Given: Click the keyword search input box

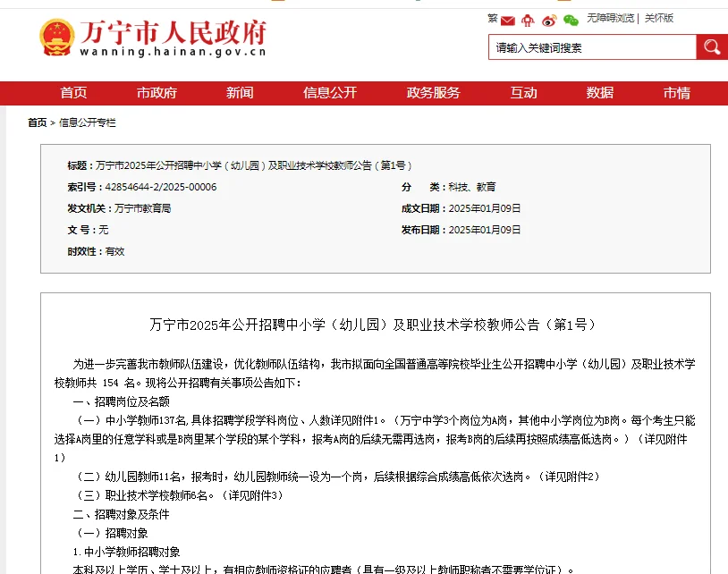Looking at the screenshot, I should [590, 46].
